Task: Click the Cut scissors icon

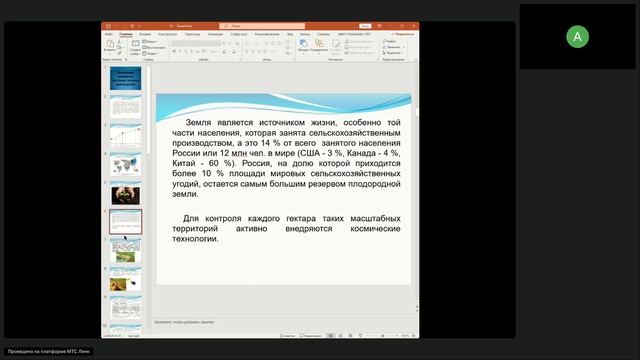Action: 119,42
